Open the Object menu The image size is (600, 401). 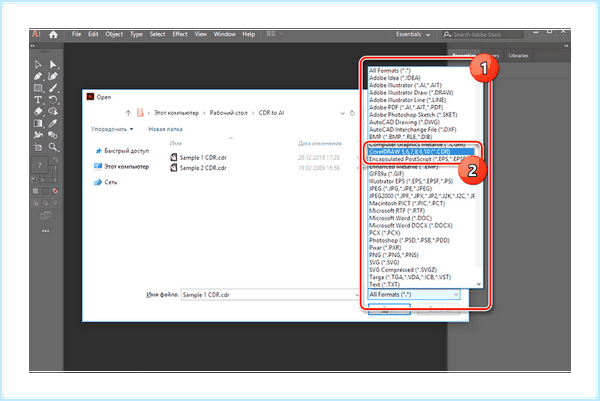click(114, 34)
